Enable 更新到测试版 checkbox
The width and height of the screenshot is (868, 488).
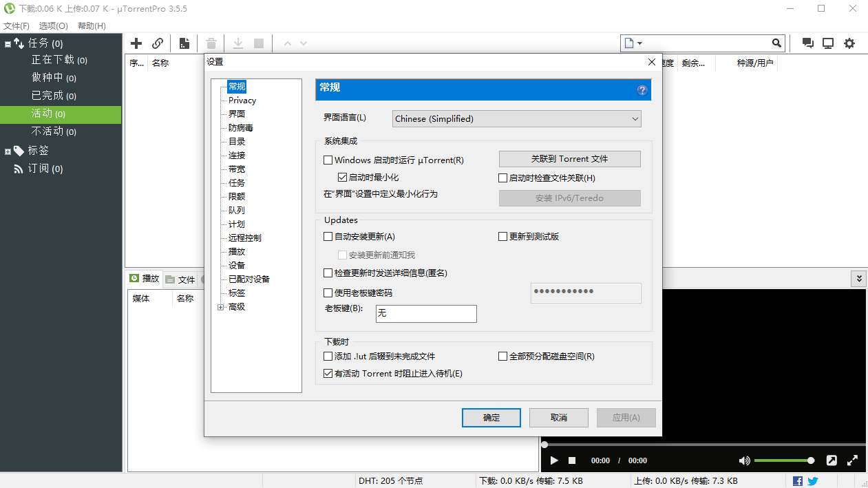(502, 236)
